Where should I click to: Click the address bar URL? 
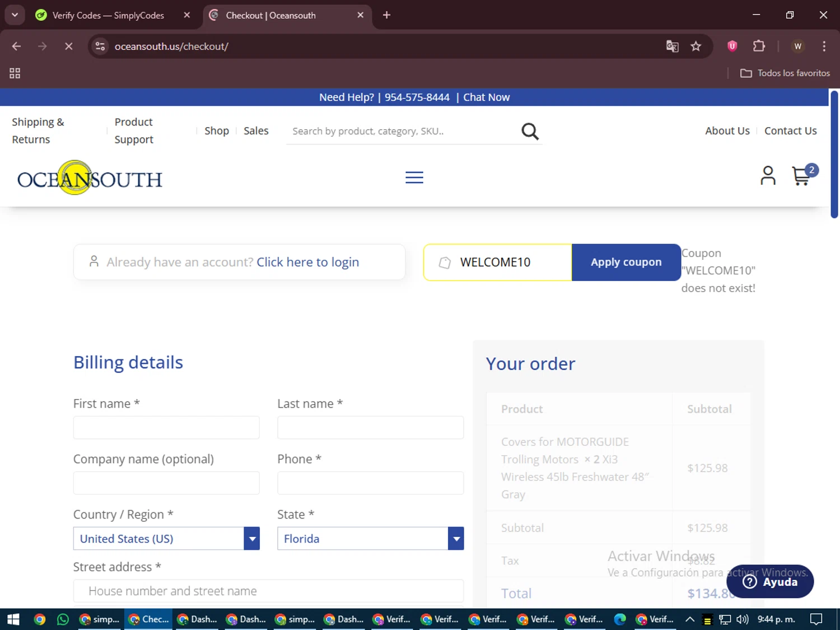[x=171, y=46]
